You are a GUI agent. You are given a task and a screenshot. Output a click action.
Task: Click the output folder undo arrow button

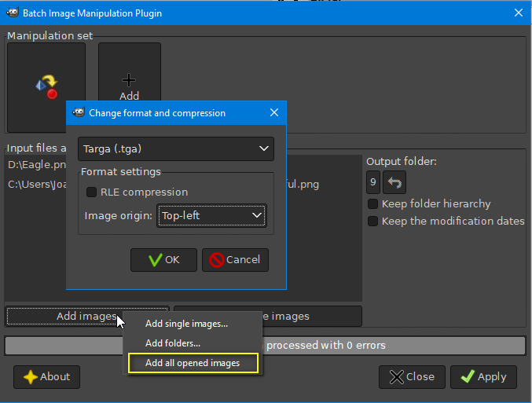point(394,182)
